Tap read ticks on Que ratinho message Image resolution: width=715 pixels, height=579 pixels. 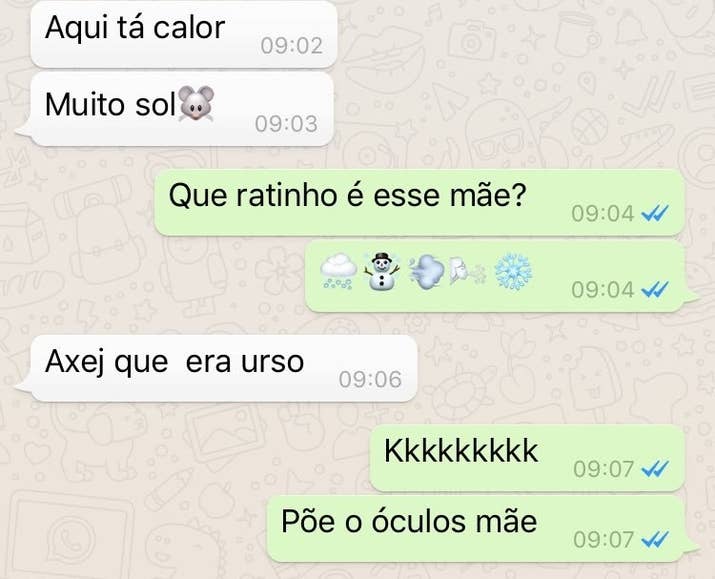tap(655, 213)
